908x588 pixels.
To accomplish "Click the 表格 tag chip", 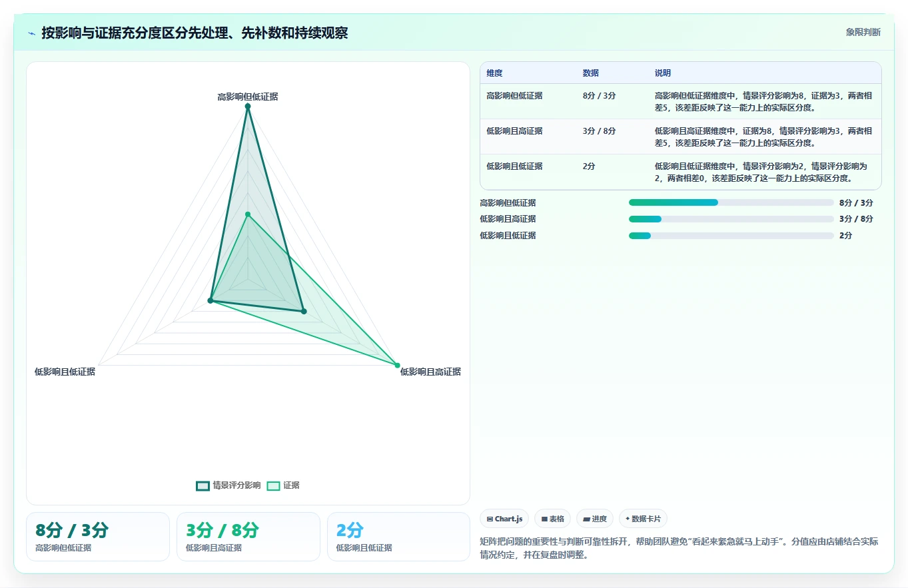I will [x=552, y=519].
